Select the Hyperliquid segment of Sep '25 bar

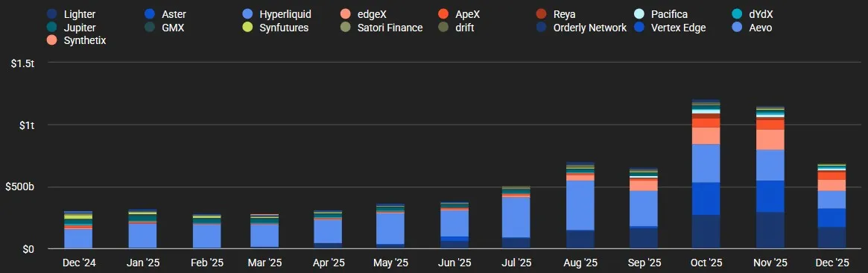click(643, 208)
